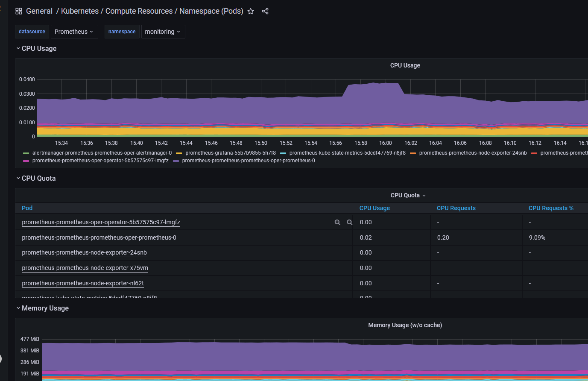Open prometheus-prometheus-prometheus-oper-prometheus-0 pod link
Viewport: 588px width, 381px height.
99,237
